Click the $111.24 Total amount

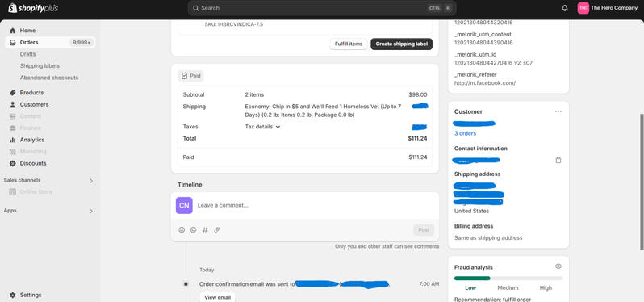[x=417, y=138]
